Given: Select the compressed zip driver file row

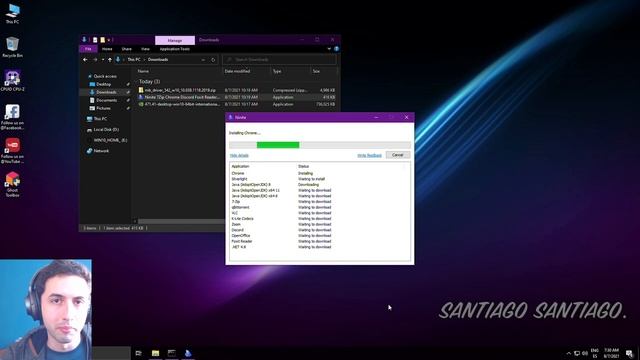Looking at the screenshot, I should [x=236, y=90].
